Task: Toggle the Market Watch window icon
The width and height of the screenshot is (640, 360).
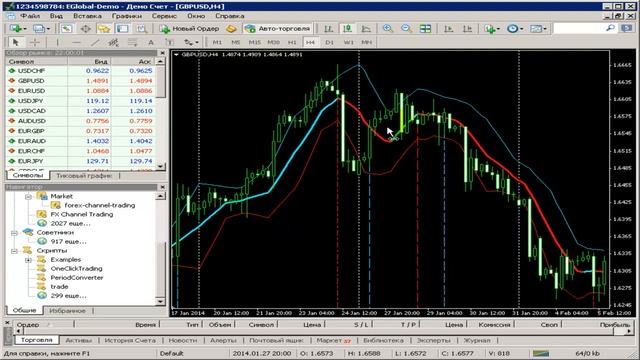Action: 66,29
